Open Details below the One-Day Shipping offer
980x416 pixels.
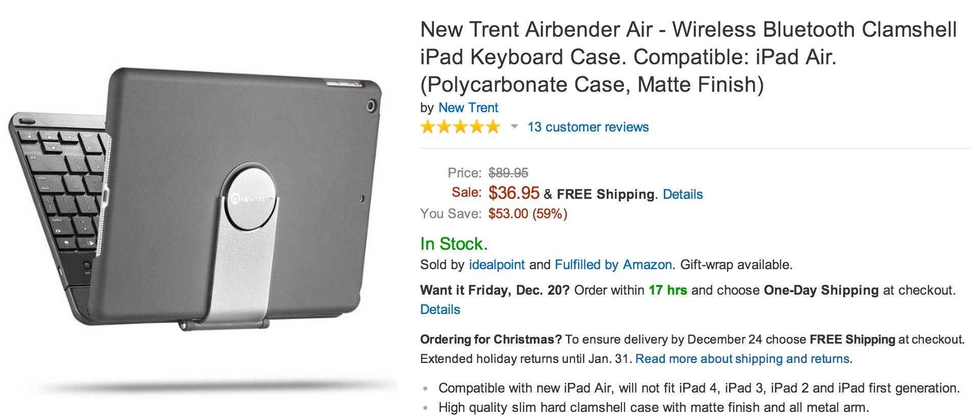(x=440, y=309)
